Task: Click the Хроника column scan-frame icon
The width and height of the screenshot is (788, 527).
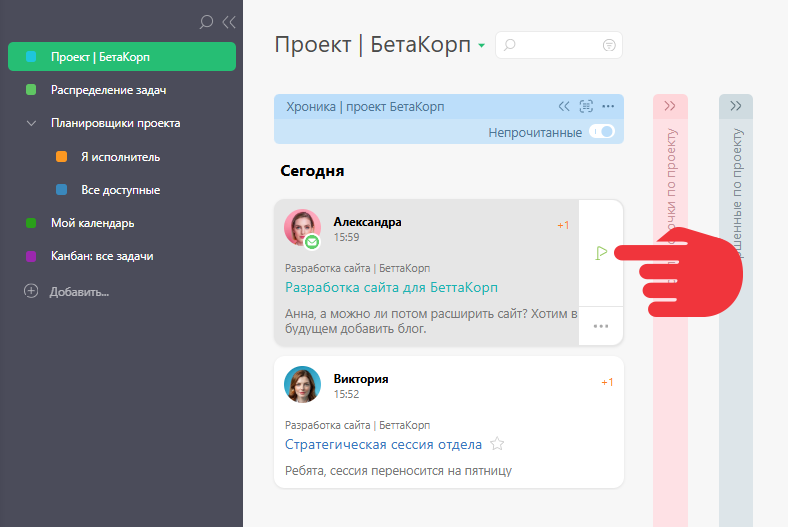Action: click(586, 106)
